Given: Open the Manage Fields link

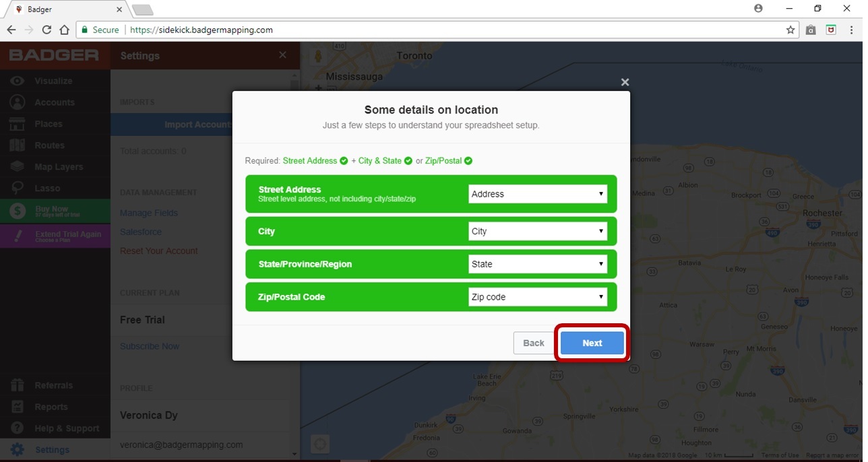Looking at the screenshot, I should pyautogui.click(x=149, y=213).
